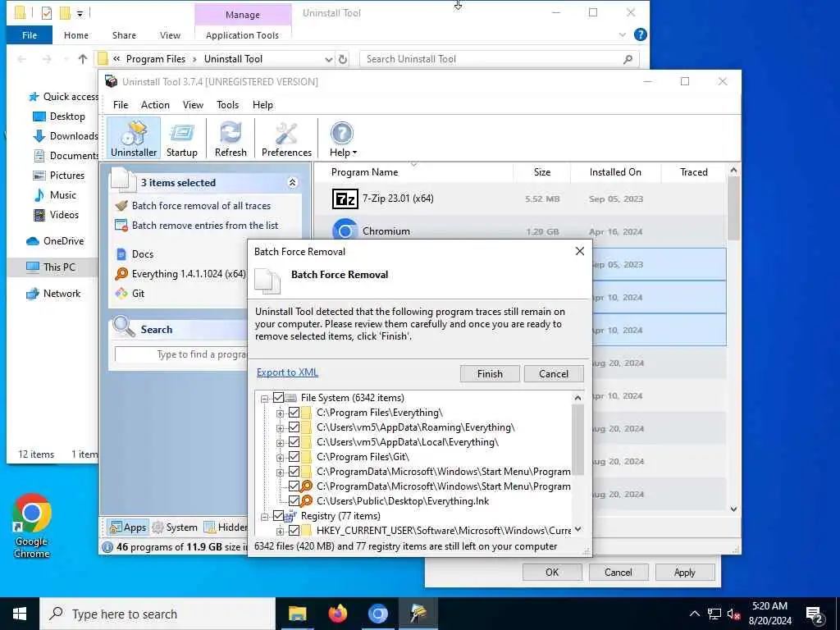The height and width of the screenshot is (630, 840).
Task: Collapse the File System tree node
Action: click(x=264, y=399)
